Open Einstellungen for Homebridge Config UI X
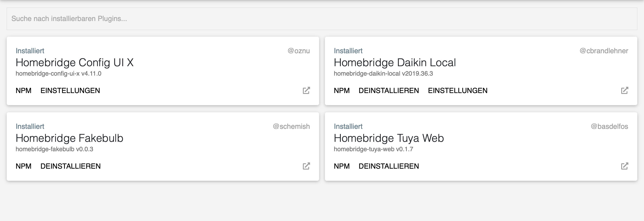 pyautogui.click(x=70, y=91)
